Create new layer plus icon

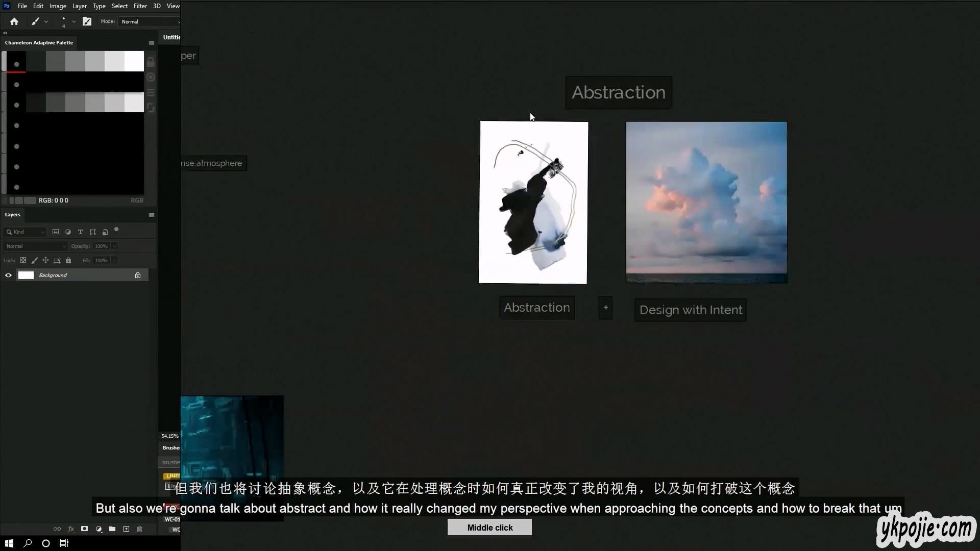click(x=126, y=529)
